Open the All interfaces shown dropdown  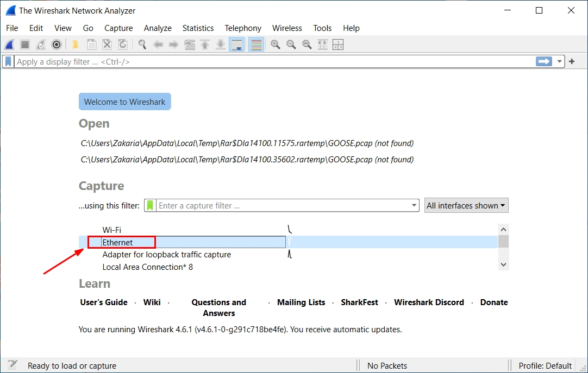(466, 206)
